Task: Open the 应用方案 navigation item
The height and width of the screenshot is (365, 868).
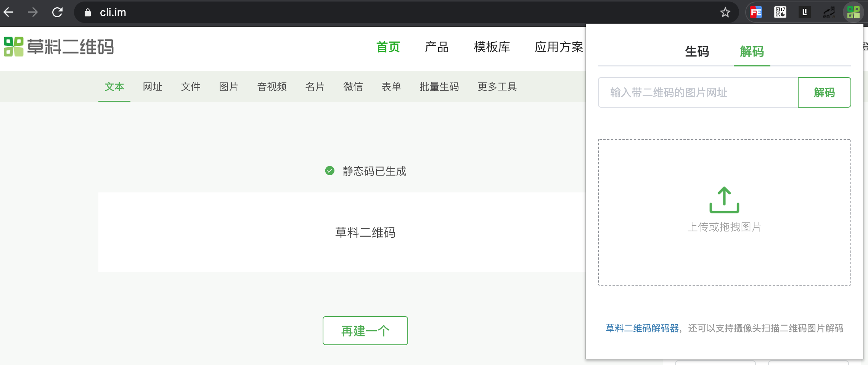Action: coord(559,47)
